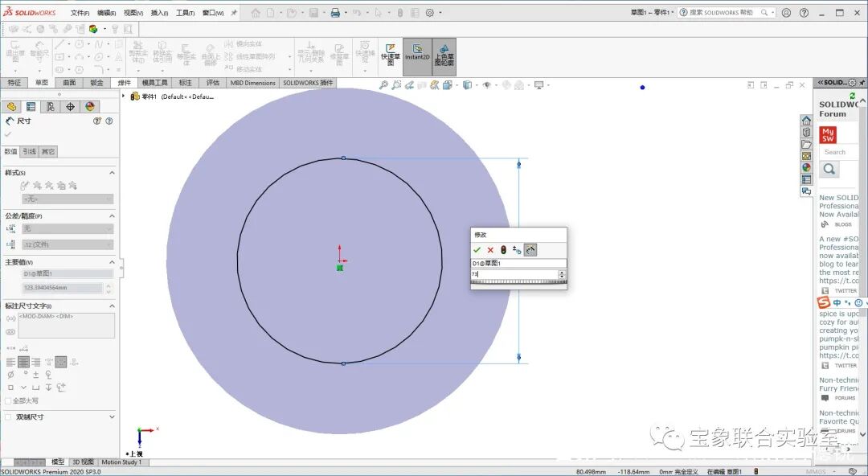Image resolution: width=868 pixels, height=476 pixels.
Task: Open File Explorer folder icon in task pane
Action: (x=807, y=144)
